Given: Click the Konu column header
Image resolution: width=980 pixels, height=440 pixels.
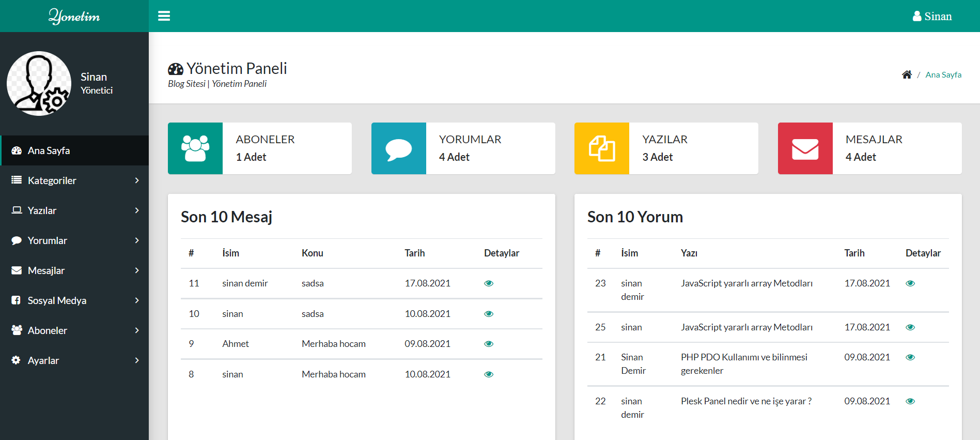Looking at the screenshot, I should [x=313, y=253].
